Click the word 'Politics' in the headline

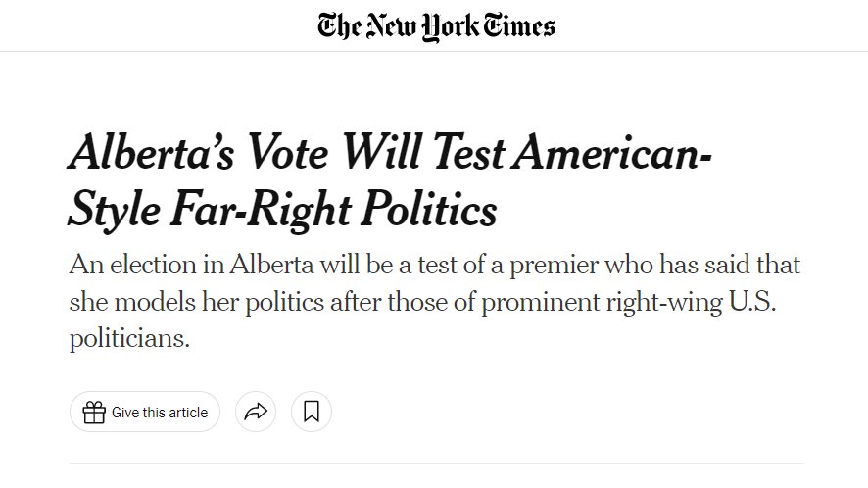coord(429,209)
